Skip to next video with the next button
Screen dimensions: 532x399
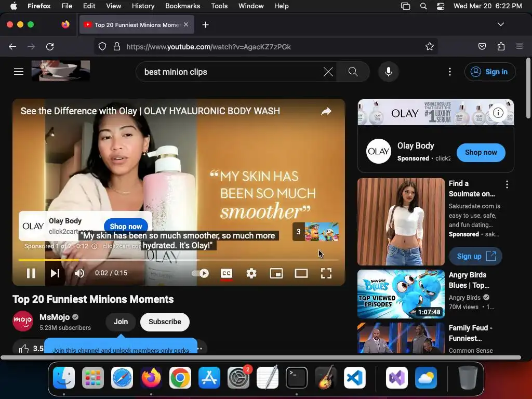pyautogui.click(x=55, y=273)
